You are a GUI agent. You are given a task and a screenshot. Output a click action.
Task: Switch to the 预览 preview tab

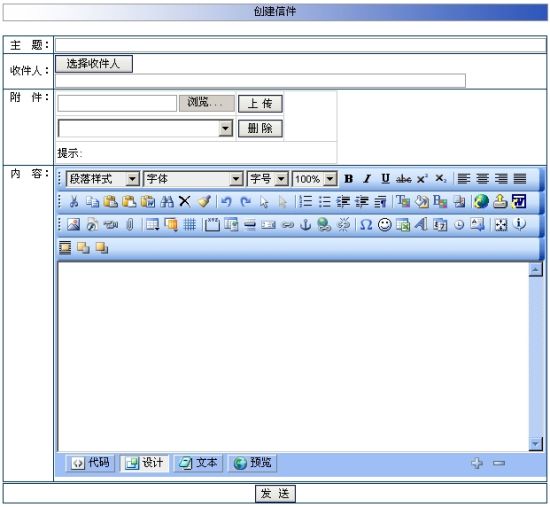pos(252,463)
